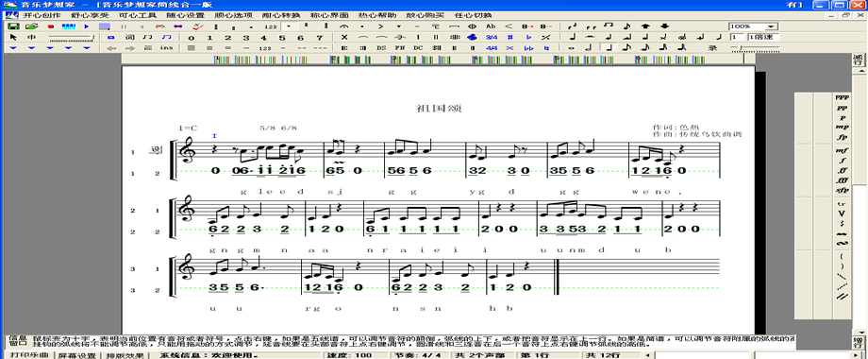
Task: Select jianpu numeral 3
Action: click(x=246, y=38)
